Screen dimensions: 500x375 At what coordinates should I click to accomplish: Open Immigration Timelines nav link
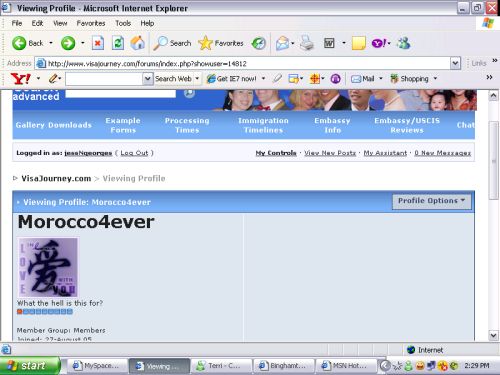pyautogui.click(x=263, y=125)
